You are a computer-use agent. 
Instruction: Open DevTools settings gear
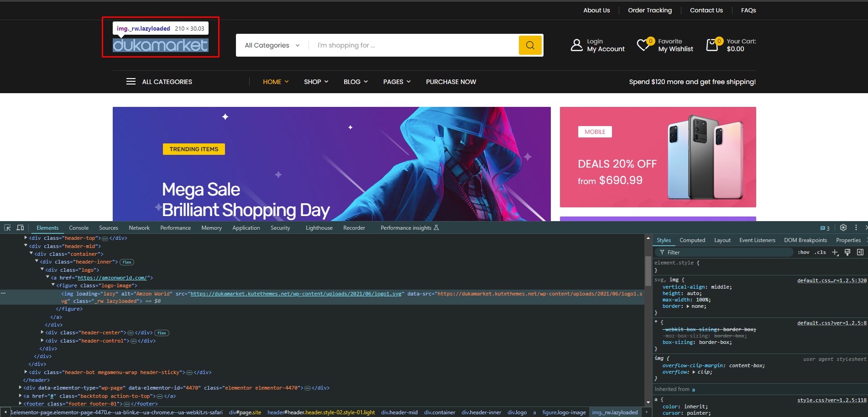(x=843, y=227)
